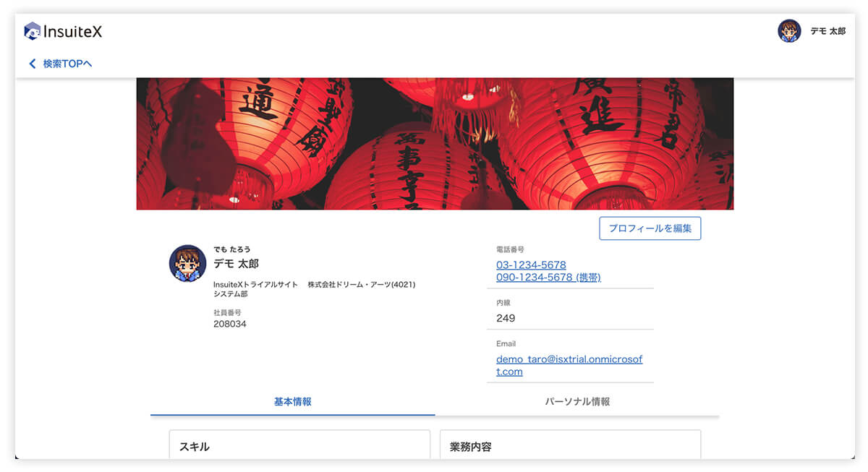
Task: Click the プロフィールを編集 button
Action: point(650,228)
